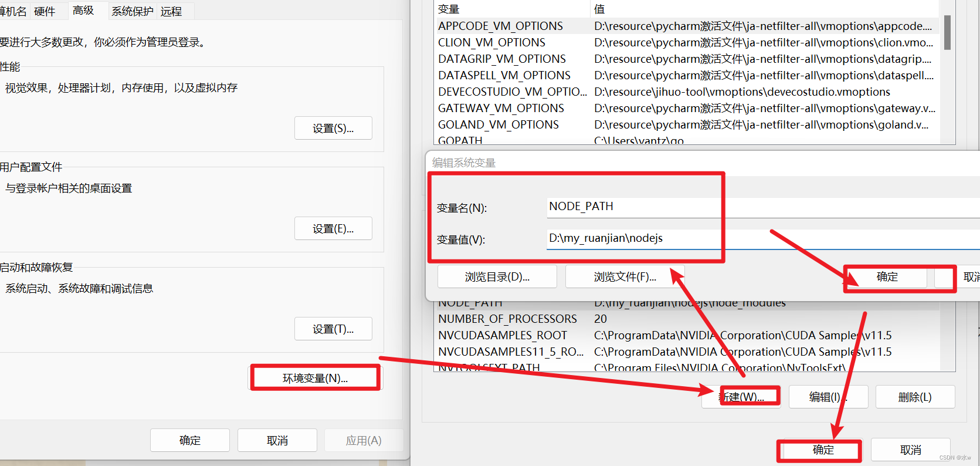Image resolution: width=980 pixels, height=466 pixels.
Task: Select the NVCUDASAMPLES11_5_RO... system variable row
Action: tap(687, 352)
